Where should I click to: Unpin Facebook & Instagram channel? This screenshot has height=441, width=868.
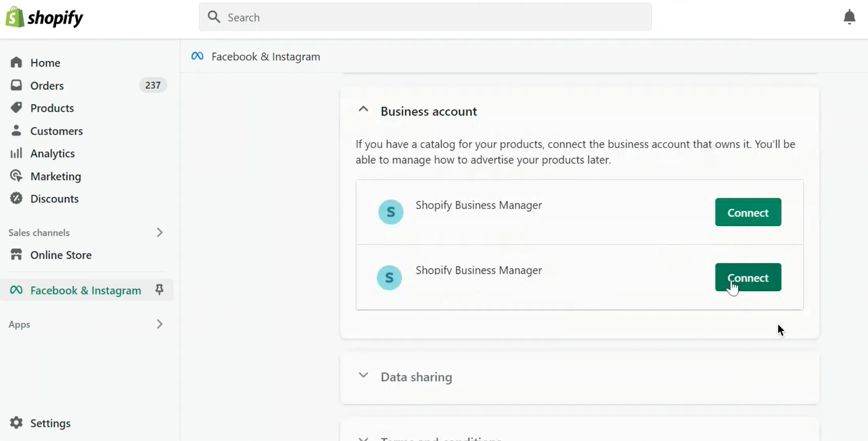tap(159, 290)
